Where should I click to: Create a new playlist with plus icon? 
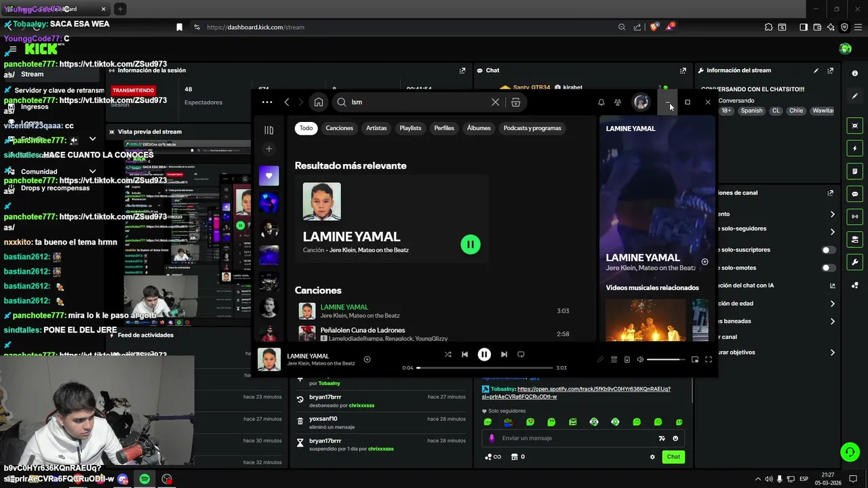click(269, 148)
